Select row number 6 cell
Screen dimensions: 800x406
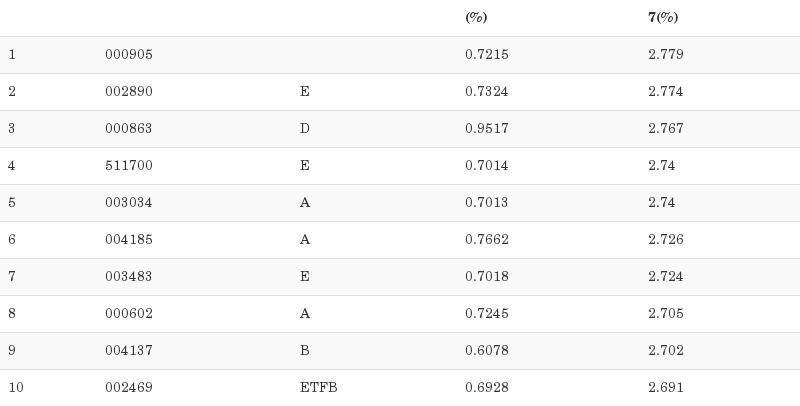pyautogui.click(x=12, y=240)
